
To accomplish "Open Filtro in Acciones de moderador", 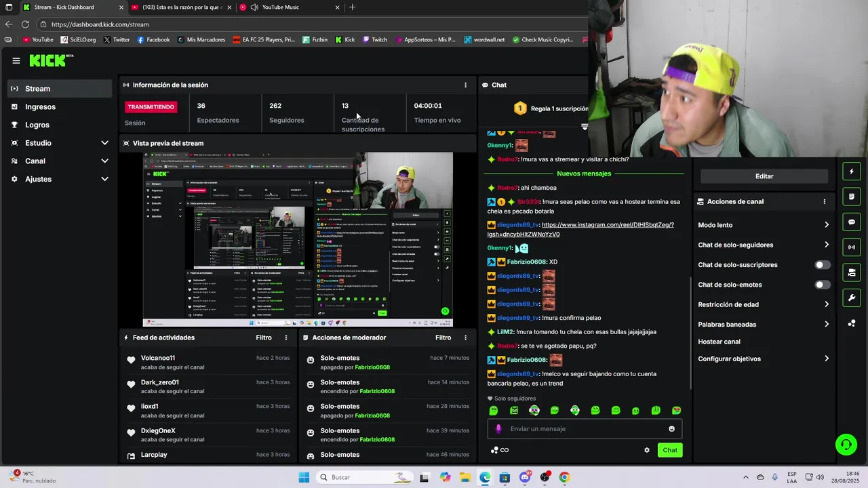I will (443, 338).
